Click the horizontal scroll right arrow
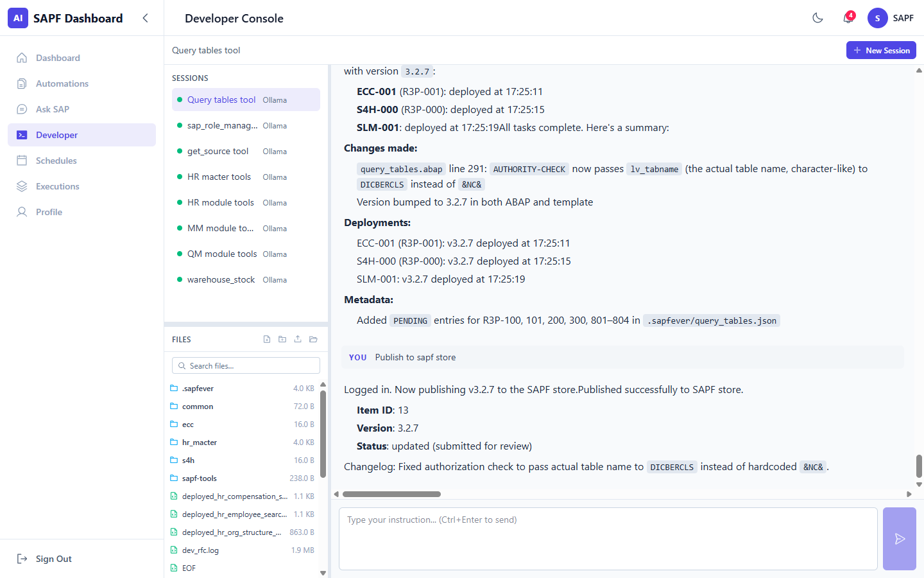924x578 pixels. [x=909, y=494]
